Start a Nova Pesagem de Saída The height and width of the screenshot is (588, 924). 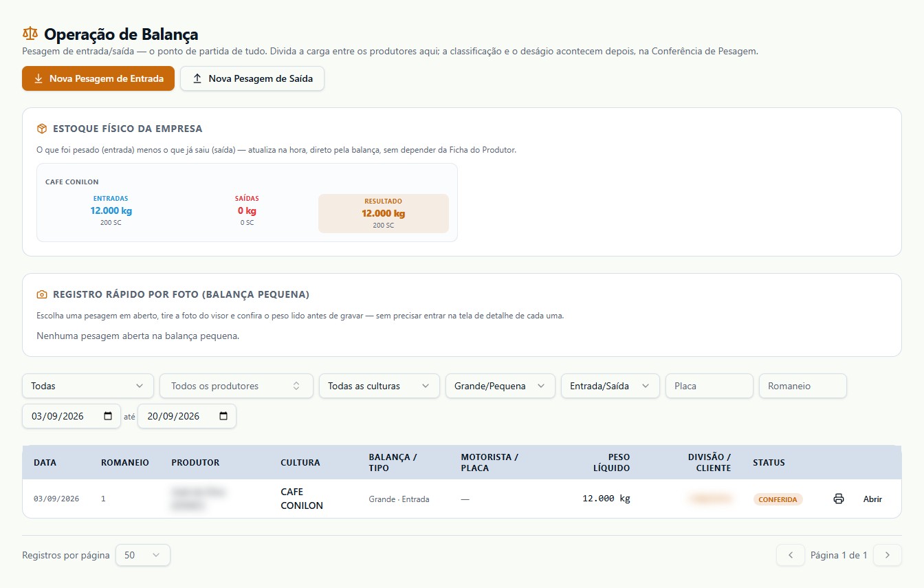[x=252, y=78]
